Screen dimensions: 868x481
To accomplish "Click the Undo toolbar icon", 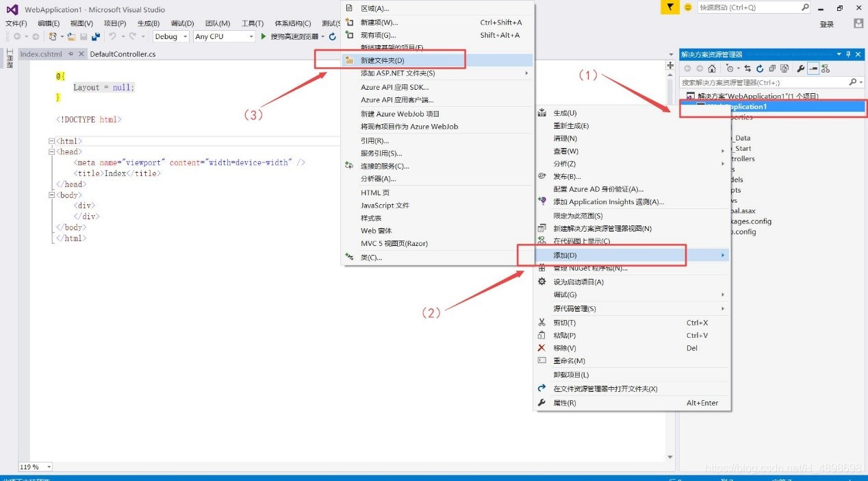I will pyautogui.click(x=112, y=36).
